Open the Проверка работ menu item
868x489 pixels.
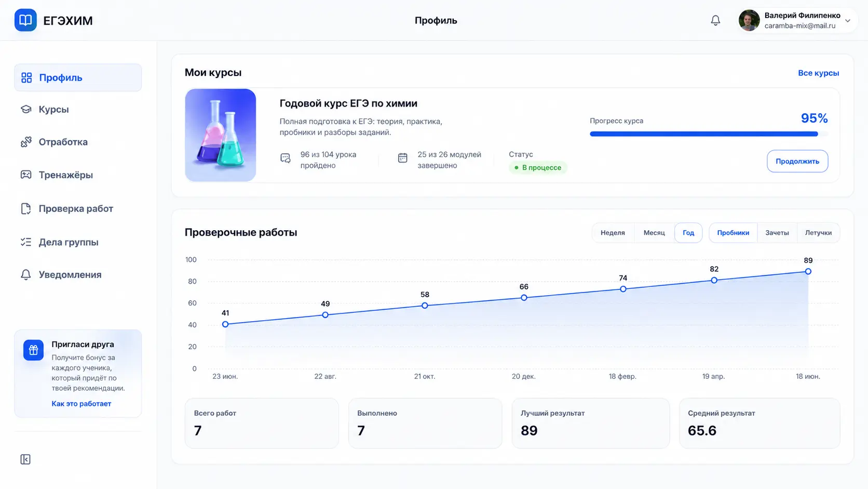(78, 208)
